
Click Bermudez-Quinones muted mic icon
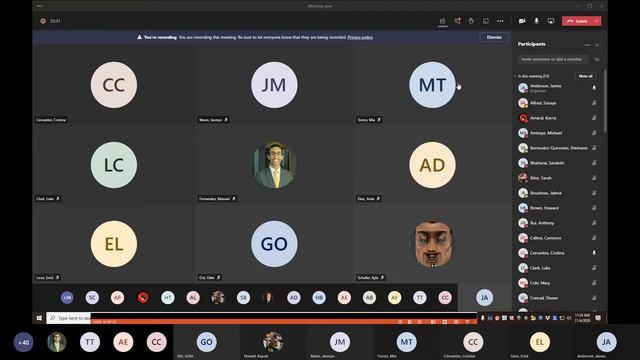click(594, 148)
